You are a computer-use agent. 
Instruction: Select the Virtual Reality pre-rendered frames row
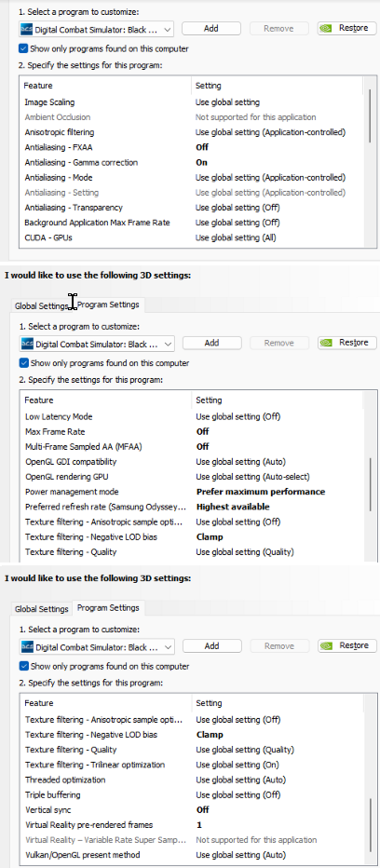tap(192, 824)
